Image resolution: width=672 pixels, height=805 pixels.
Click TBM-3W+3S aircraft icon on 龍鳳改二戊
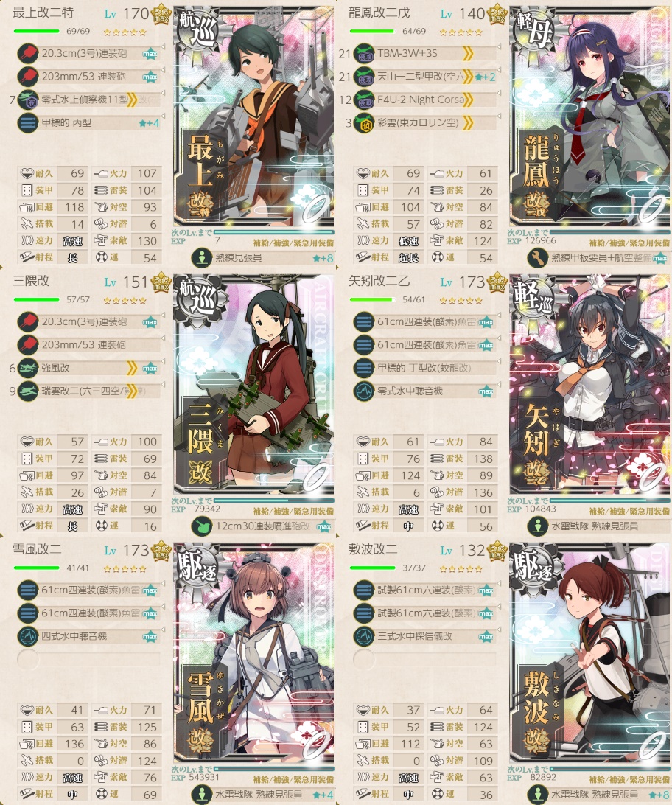click(x=364, y=53)
